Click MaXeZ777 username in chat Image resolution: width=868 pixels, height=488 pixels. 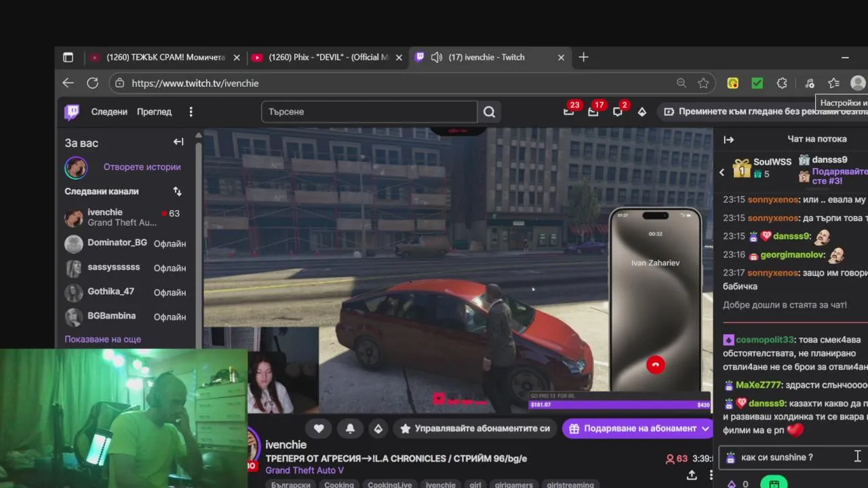point(758,385)
